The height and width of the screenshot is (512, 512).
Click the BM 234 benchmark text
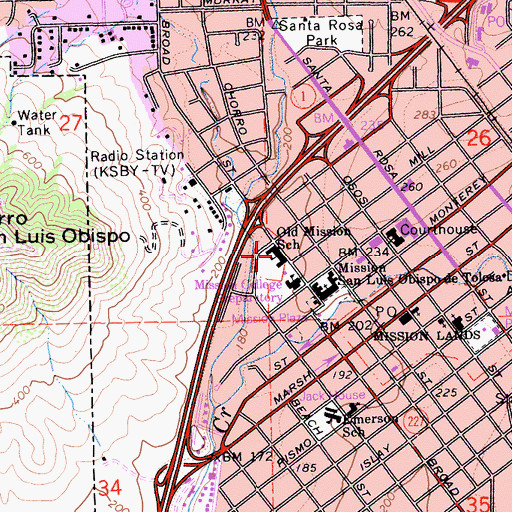pos(363,252)
